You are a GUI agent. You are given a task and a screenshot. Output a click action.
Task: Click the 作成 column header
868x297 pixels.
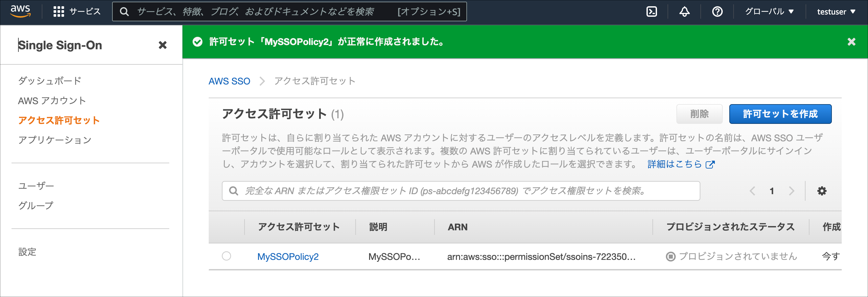pos(831,227)
